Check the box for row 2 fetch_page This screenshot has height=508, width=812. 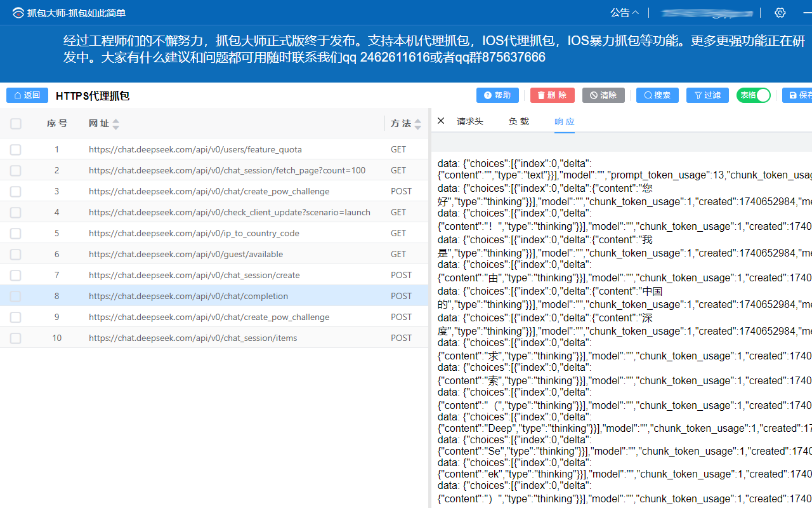16,171
